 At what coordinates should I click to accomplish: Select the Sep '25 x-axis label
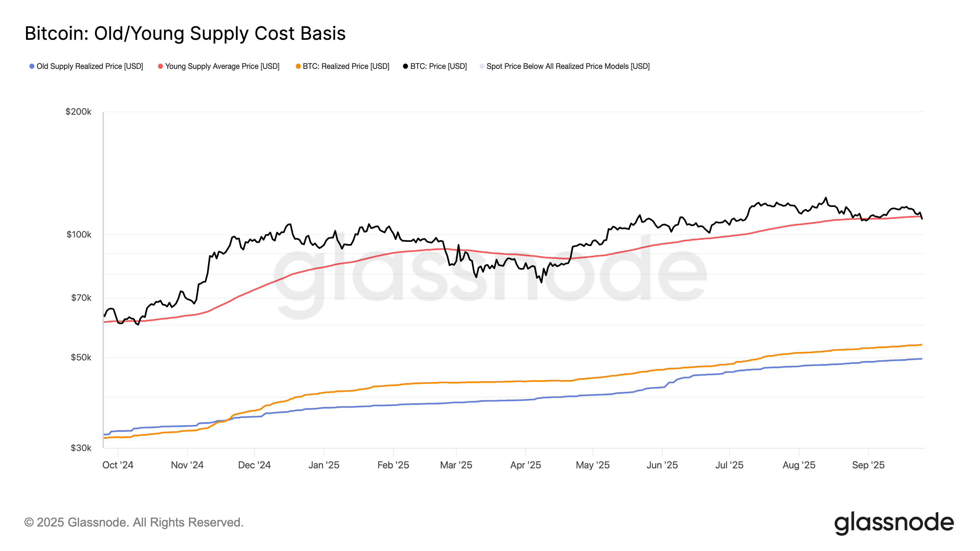pos(868,465)
